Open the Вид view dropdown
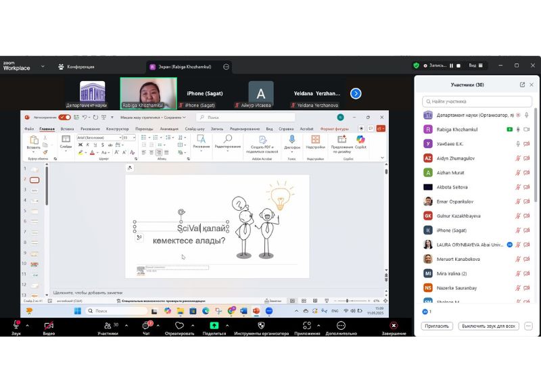Viewport: 541px width, 392px height. click(x=475, y=66)
